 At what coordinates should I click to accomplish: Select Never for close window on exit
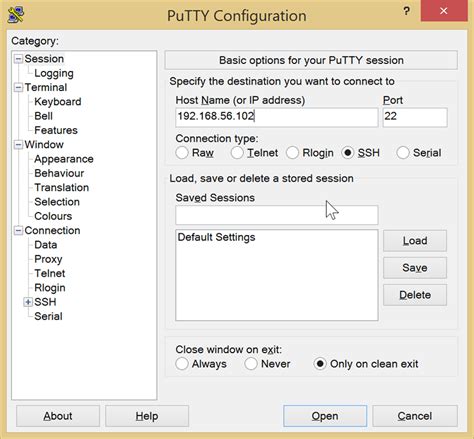(251, 364)
